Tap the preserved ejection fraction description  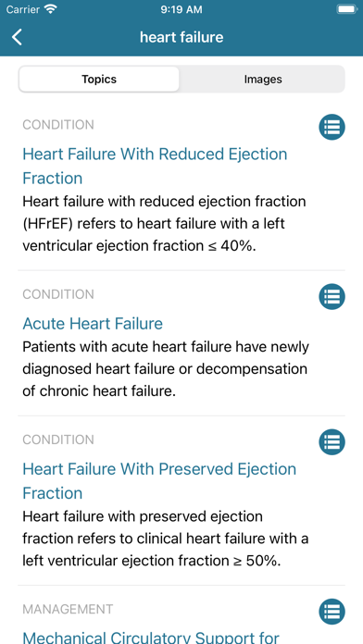(166, 539)
